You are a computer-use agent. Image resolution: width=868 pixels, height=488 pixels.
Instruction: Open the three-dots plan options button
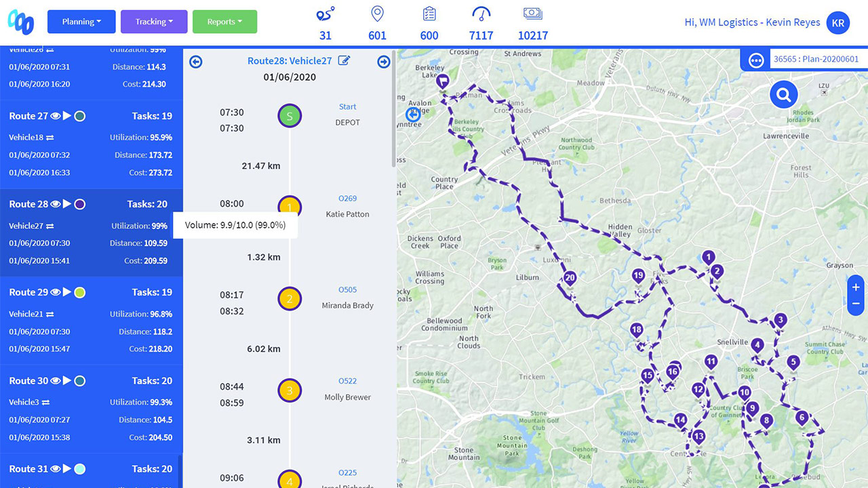[x=756, y=60]
